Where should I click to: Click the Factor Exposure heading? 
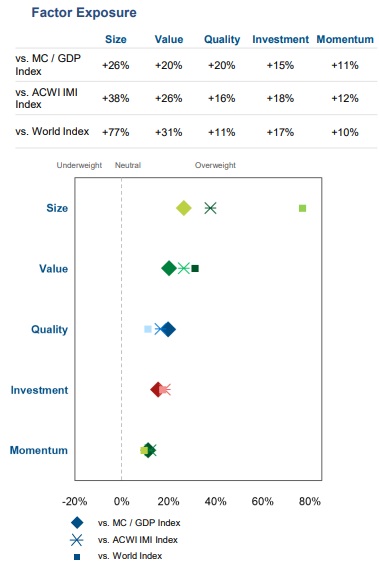(x=84, y=13)
